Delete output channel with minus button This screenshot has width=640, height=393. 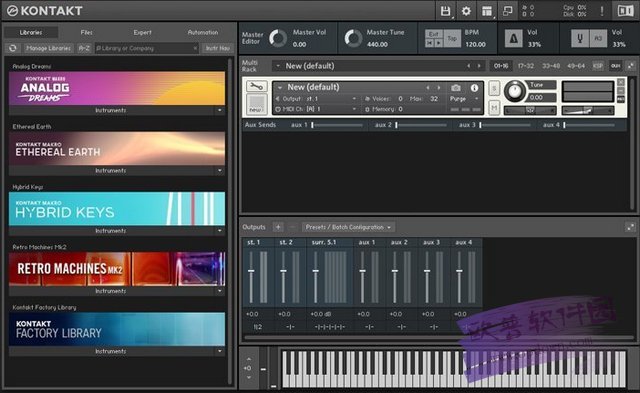(x=292, y=227)
